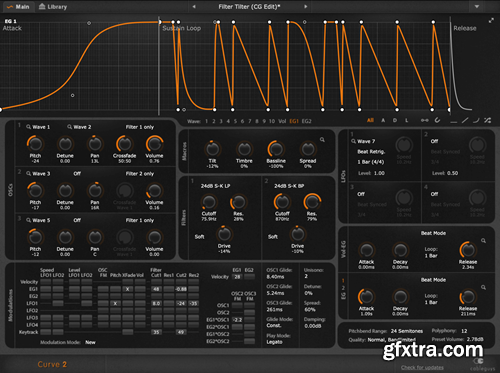Load the next preset with the right arrow

click(305, 7)
